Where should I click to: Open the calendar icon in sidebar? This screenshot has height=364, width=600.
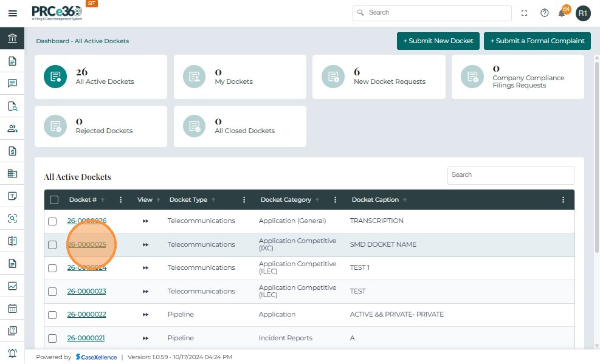tap(12, 308)
